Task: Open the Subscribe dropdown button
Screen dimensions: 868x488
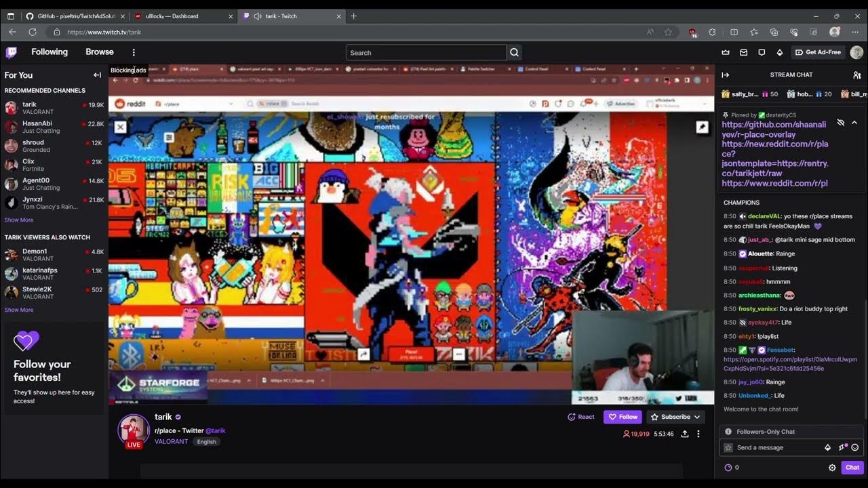Action: click(676, 417)
